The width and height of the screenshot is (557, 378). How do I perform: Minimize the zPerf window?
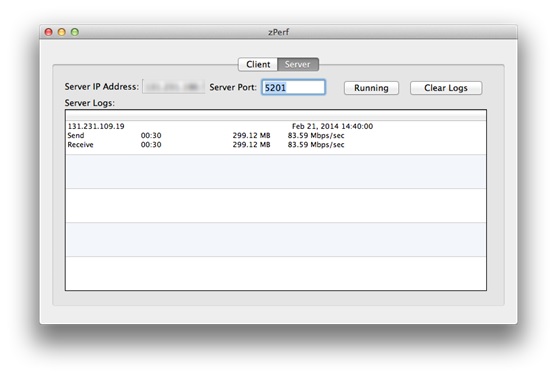(62, 32)
